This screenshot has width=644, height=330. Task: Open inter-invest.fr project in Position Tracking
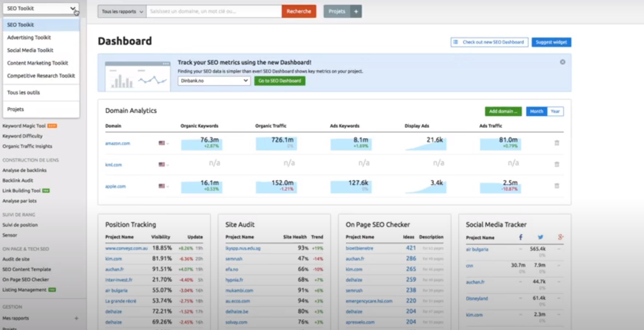(x=119, y=280)
